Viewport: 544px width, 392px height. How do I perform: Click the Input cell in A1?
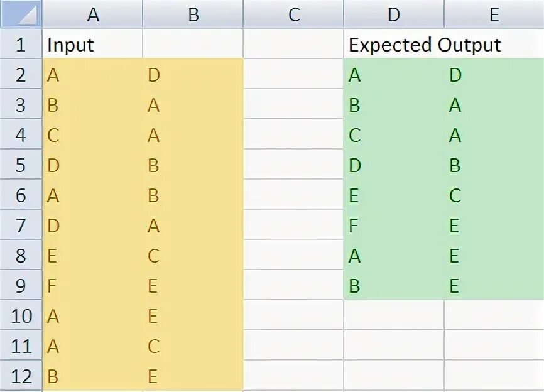pos(92,43)
